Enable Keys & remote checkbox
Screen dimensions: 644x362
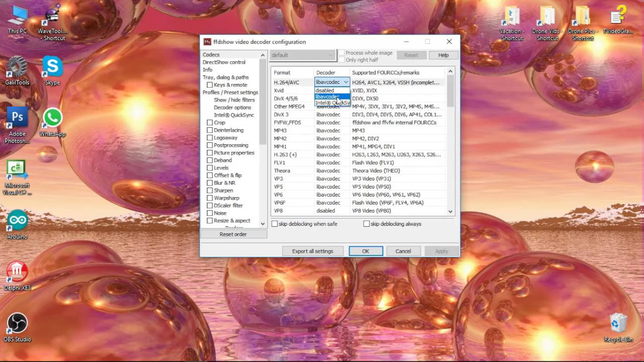tap(210, 85)
